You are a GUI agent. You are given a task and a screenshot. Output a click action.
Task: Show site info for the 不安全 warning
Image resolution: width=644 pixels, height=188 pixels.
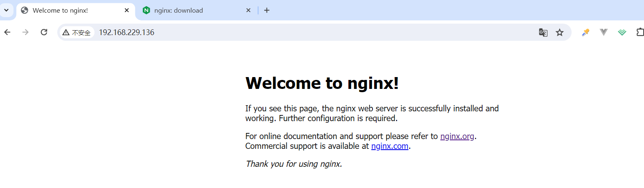[77, 33]
